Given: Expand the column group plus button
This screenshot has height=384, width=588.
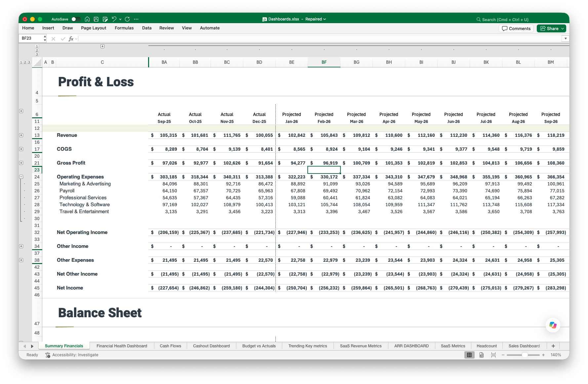Looking at the screenshot, I should tap(102, 46).
